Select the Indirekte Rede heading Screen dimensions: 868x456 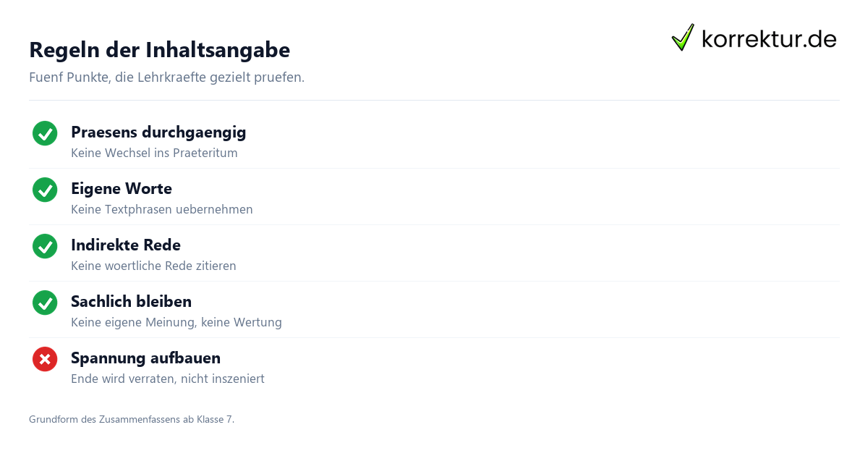coord(126,245)
